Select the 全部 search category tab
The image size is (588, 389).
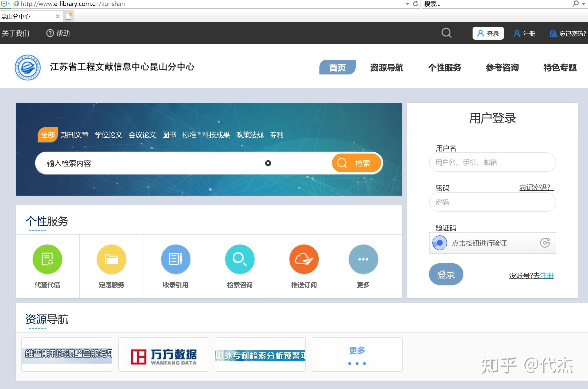[48, 135]
